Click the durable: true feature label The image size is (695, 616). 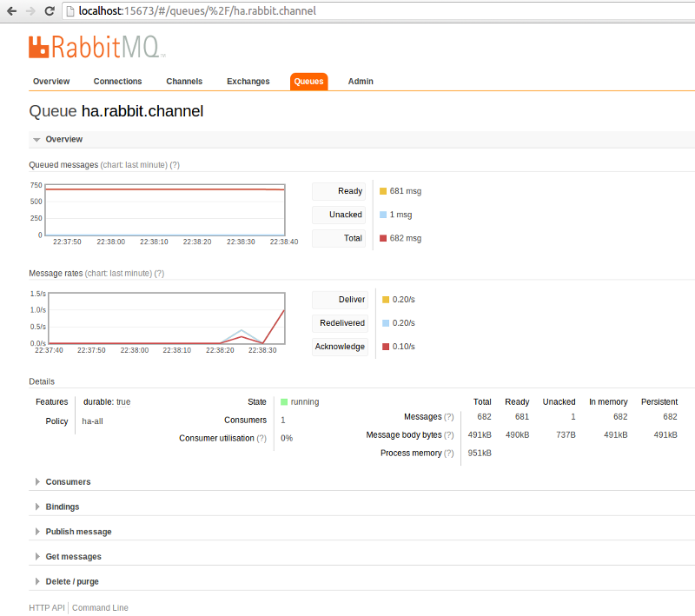coord(107,402)
